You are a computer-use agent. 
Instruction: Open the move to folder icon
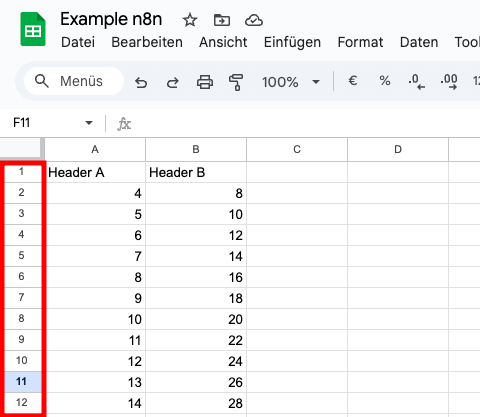[222, 20]
